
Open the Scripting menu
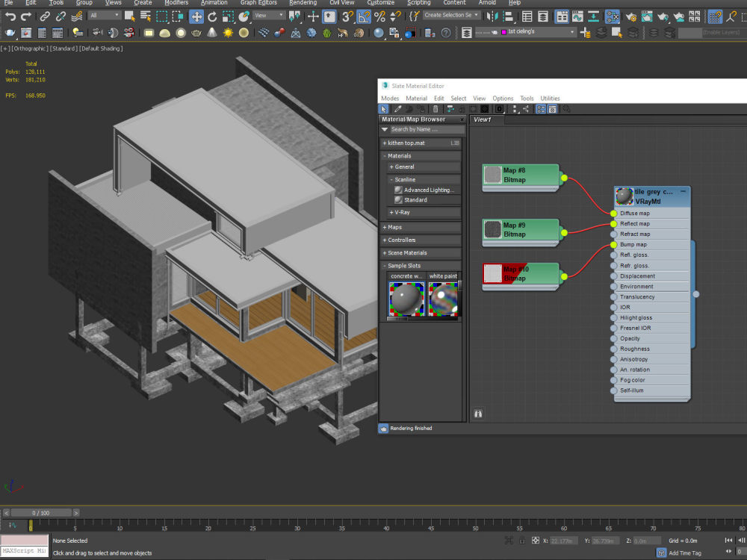point(419,2)
